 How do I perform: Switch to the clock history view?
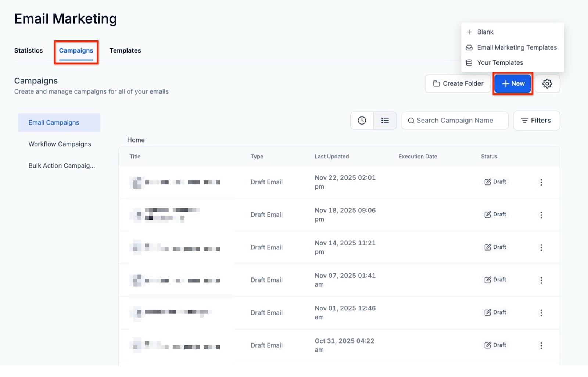[362, 121]
